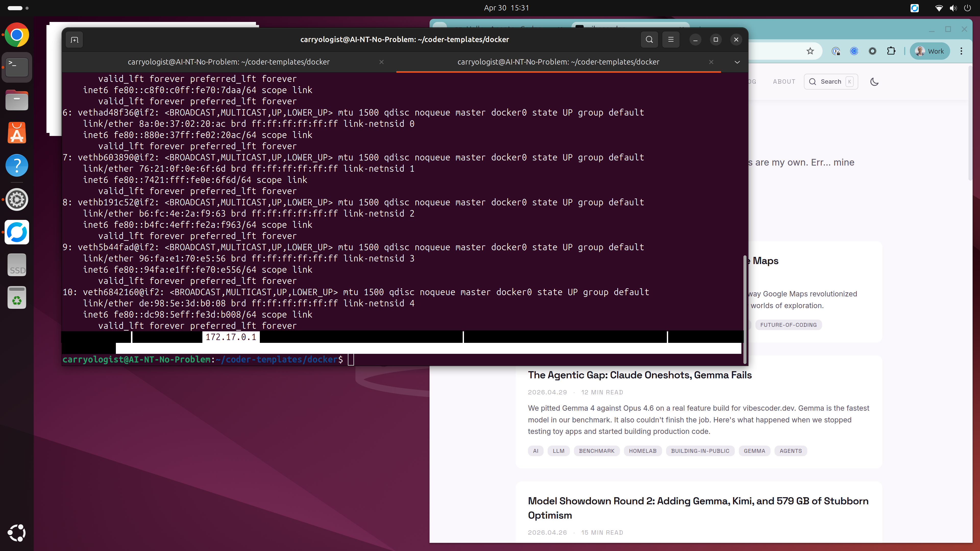
Task: Open the Wi-Fi status icon
Action: click(x=939, y=8)
